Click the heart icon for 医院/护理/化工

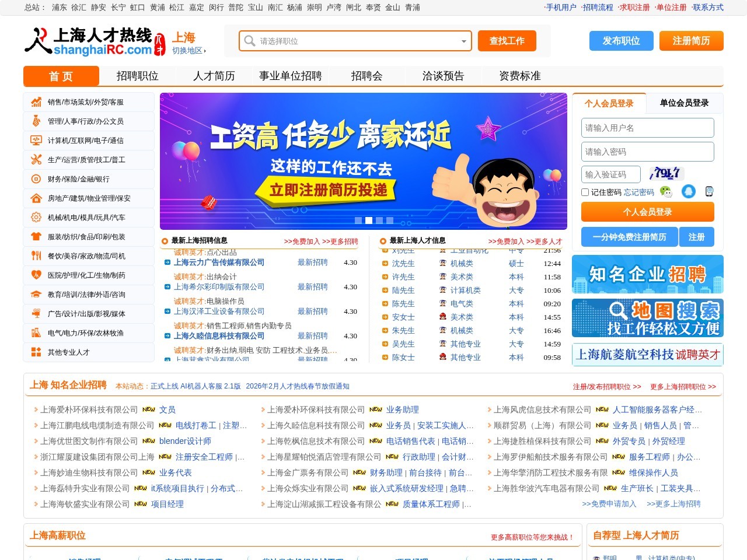click(x=36, y=275)
